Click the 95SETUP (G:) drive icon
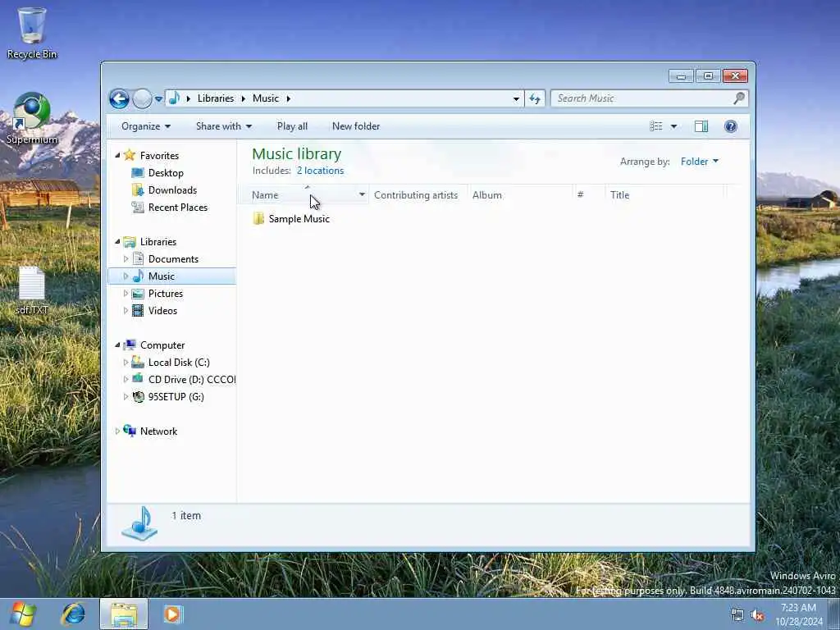Screen dimensions: 840x630 click(x=138, y=397)
